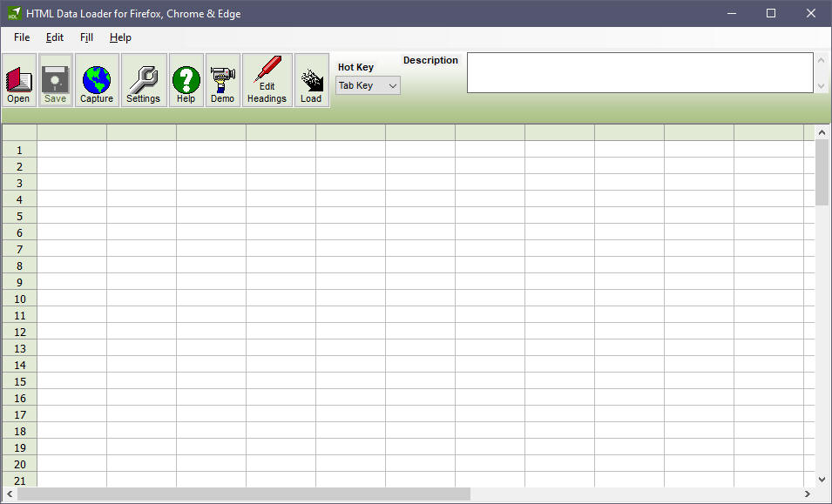The image size is (832, 504).
Task: Open Settings with the wrench icon
Action: point(143,80)
